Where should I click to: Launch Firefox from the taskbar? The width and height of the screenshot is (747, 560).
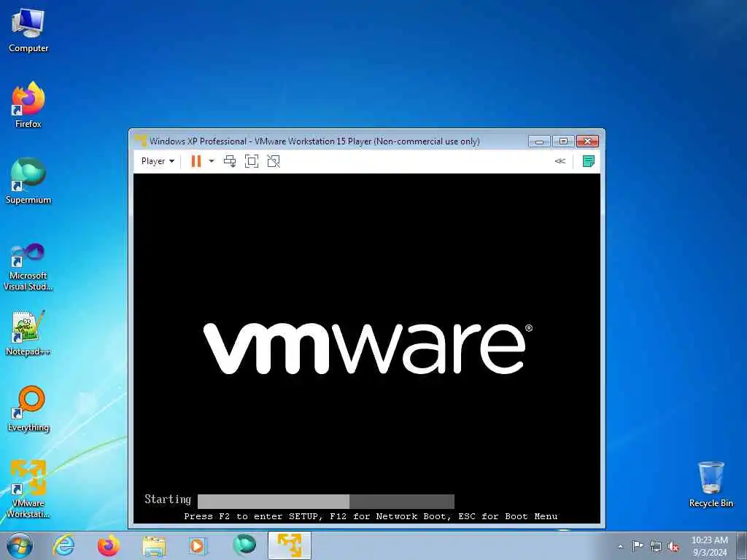[109, 545]
